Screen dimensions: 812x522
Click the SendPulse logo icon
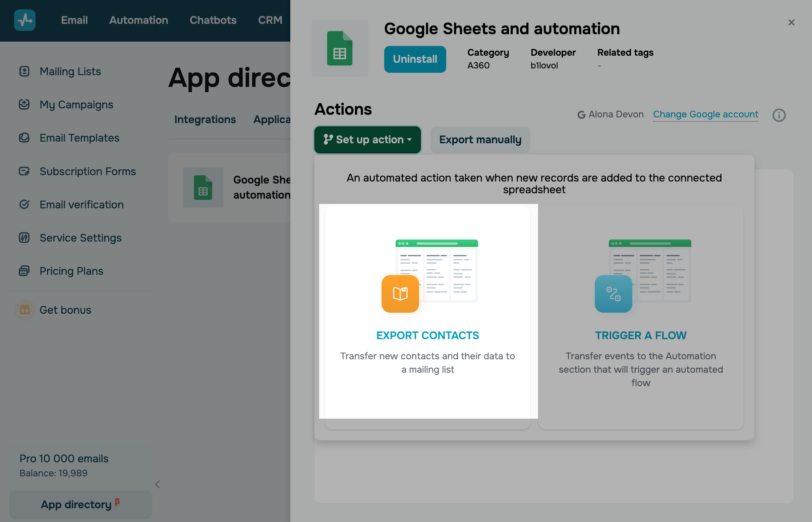click(25, 20)
